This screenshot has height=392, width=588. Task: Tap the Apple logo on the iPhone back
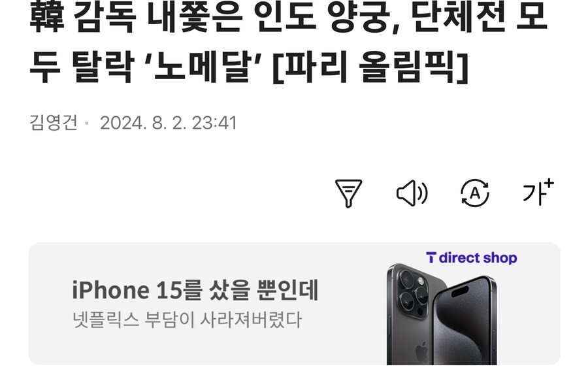click(422, 352)
